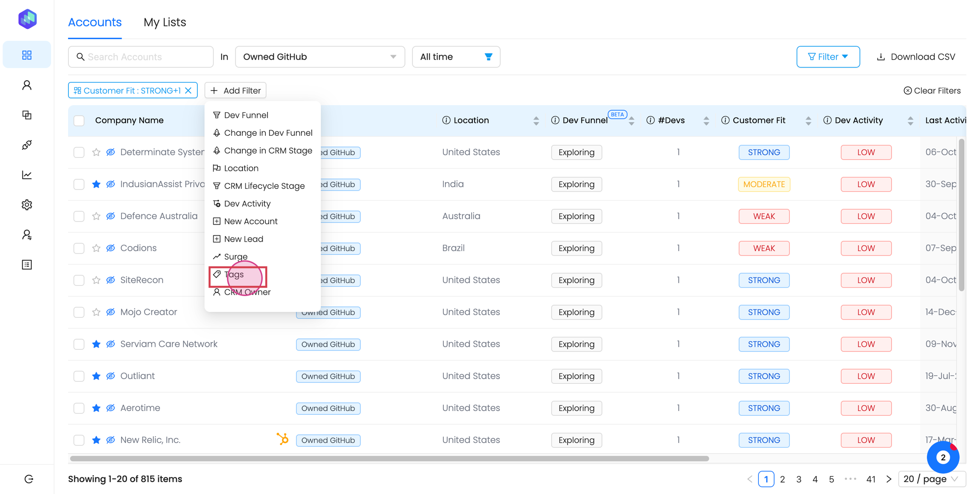The image size is (980, 494).
Task: Click the logout icon at sidebar bottom
Action: [x=28, y=479]
